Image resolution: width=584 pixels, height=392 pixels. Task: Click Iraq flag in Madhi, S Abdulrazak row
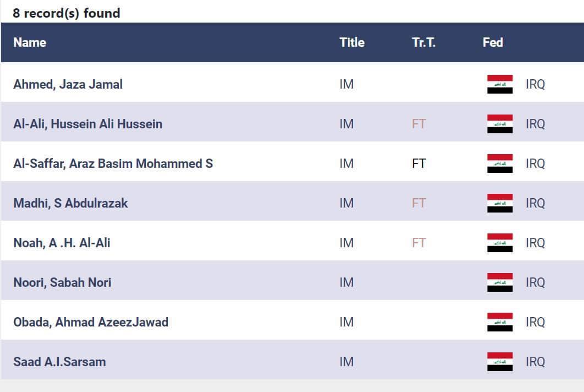(x=500, y=203)
